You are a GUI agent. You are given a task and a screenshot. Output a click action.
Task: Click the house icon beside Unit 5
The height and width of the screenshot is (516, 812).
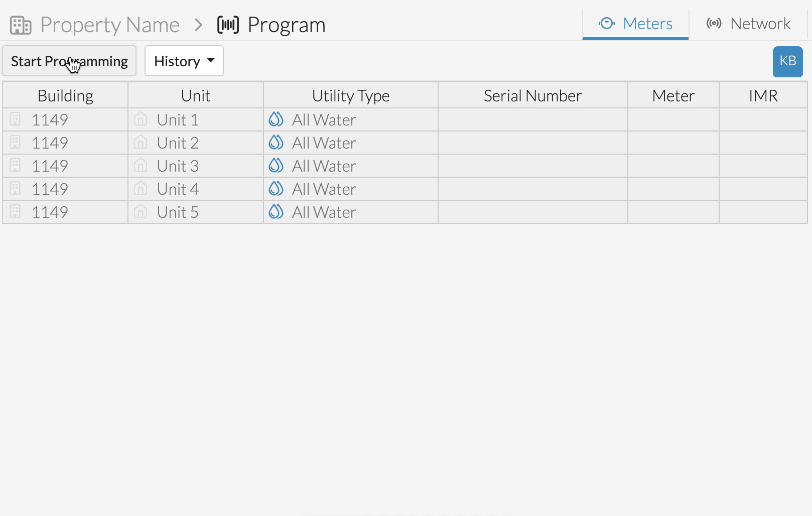pyautogui.click(x=141, y=212)
